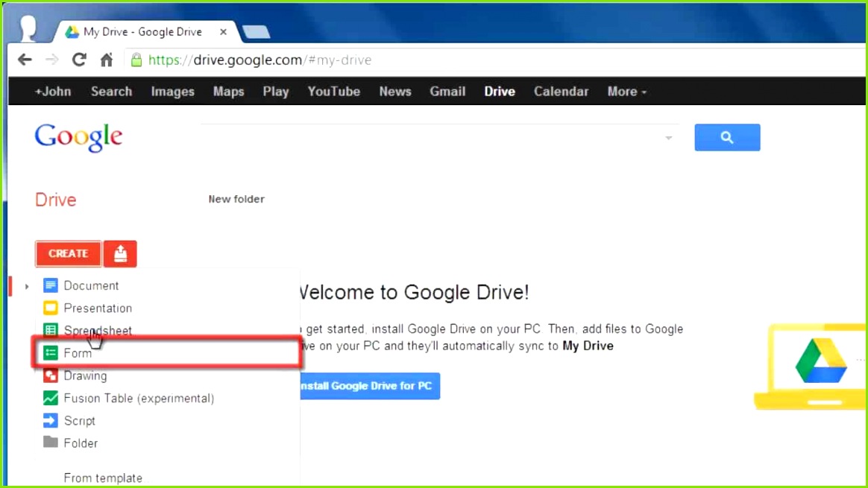Click the upload icon next to Create
The width and height of the screenshot is (868, 488).
(x=120, y=254)
